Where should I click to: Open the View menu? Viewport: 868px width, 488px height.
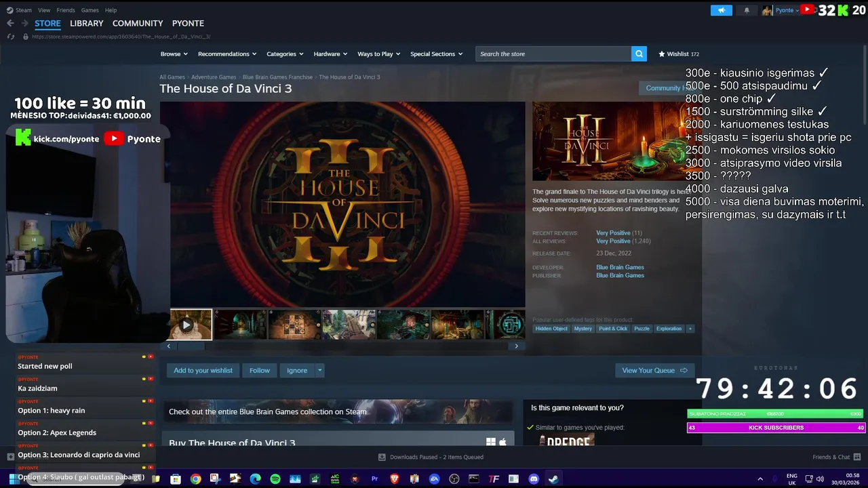click(x=44, y=10)
